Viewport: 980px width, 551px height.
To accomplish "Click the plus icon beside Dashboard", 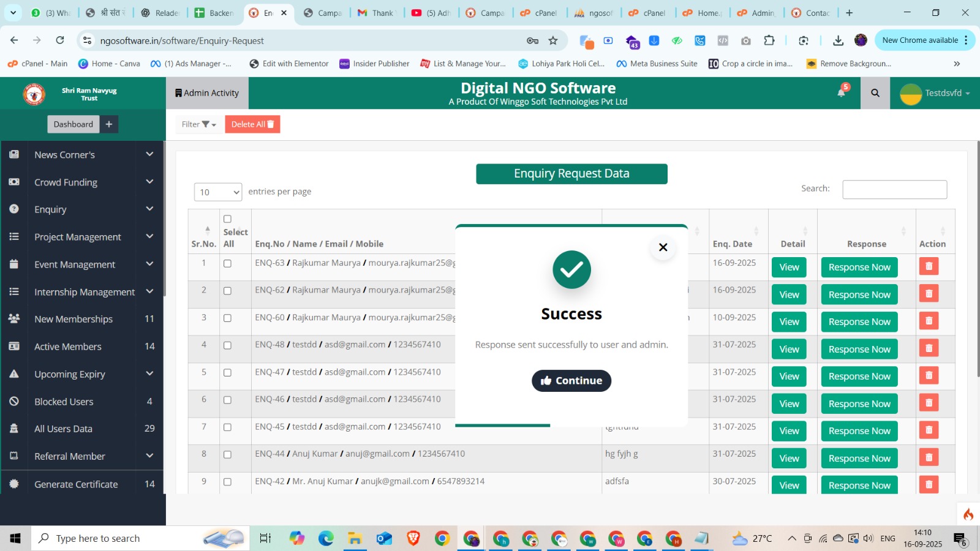I will point(109,124).
